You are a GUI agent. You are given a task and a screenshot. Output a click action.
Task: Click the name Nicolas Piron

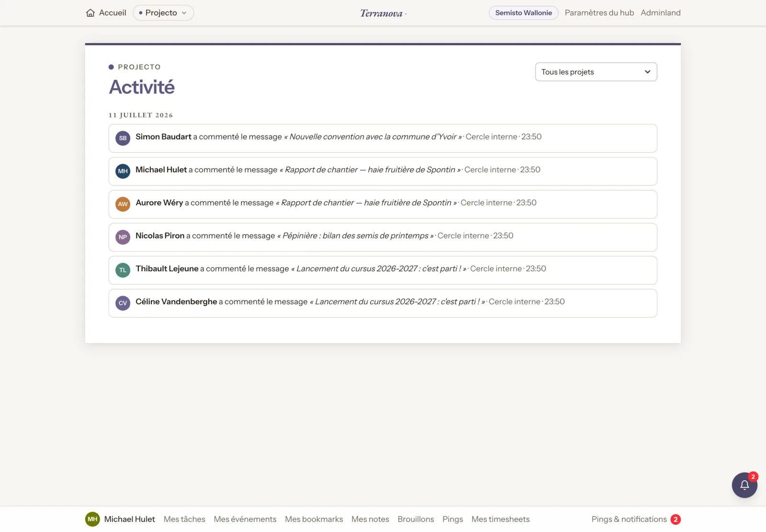160,236
